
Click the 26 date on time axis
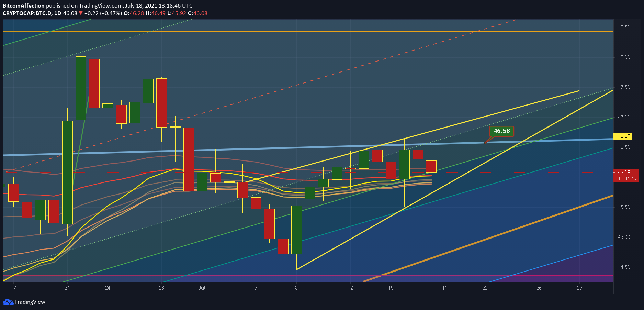(x=539, y=288)
